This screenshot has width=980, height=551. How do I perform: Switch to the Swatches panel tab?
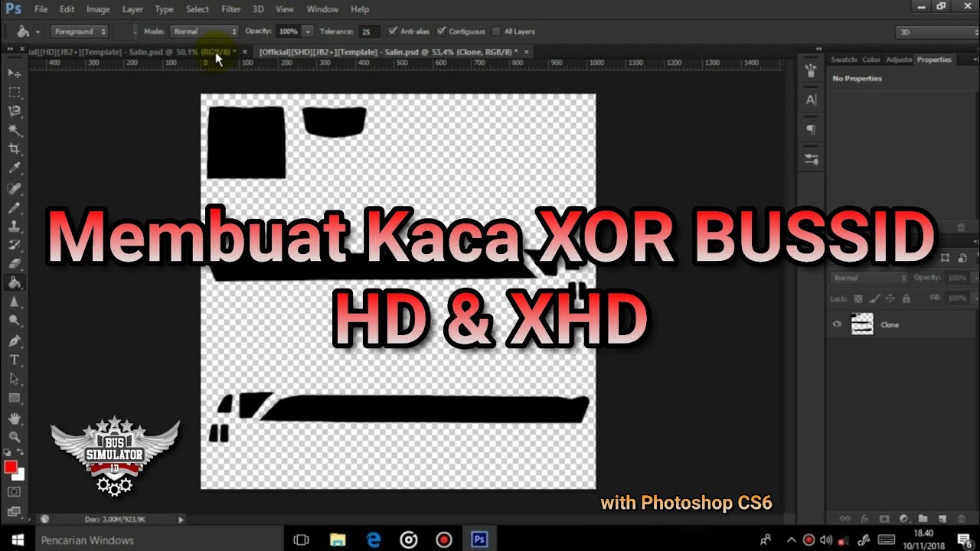pyautogui.click(x=844, y=60)
